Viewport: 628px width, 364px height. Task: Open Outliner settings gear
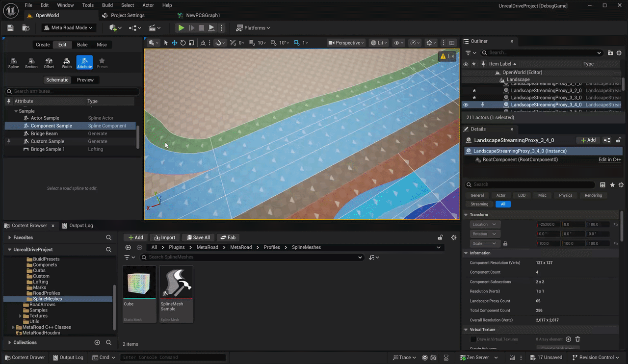pos(619,52)
